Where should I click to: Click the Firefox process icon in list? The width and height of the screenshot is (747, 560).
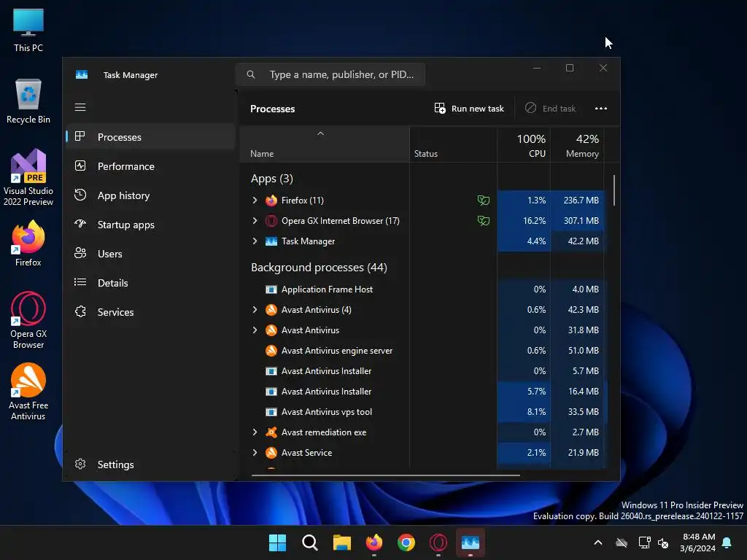[x=271, y=201]
